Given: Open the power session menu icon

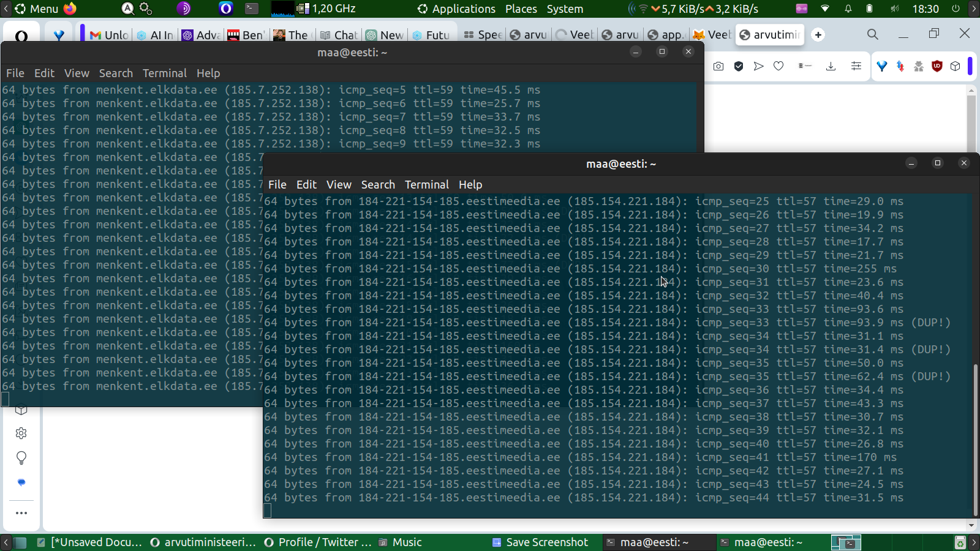Looking at the screenshot, I should (956, 9).
